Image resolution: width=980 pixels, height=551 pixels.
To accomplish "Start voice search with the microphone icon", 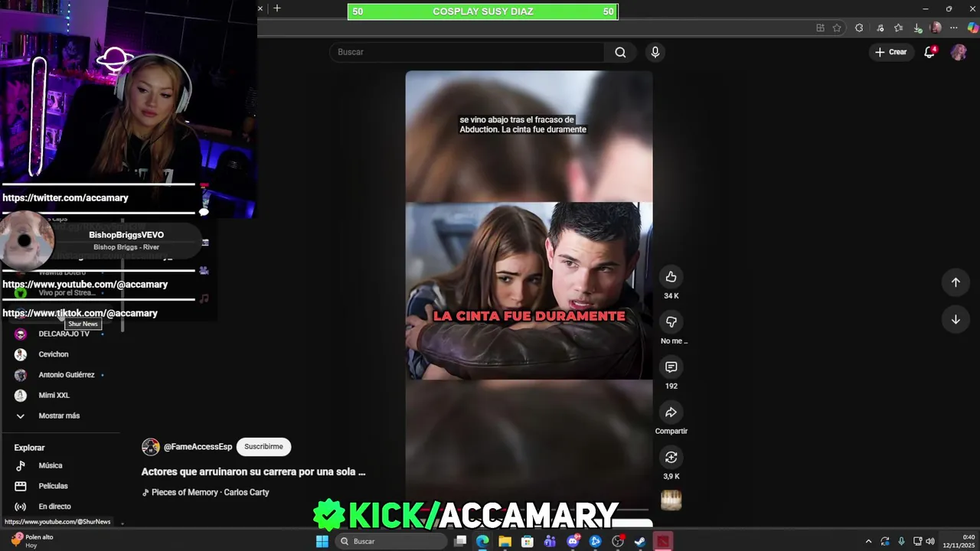I will 655,52.
